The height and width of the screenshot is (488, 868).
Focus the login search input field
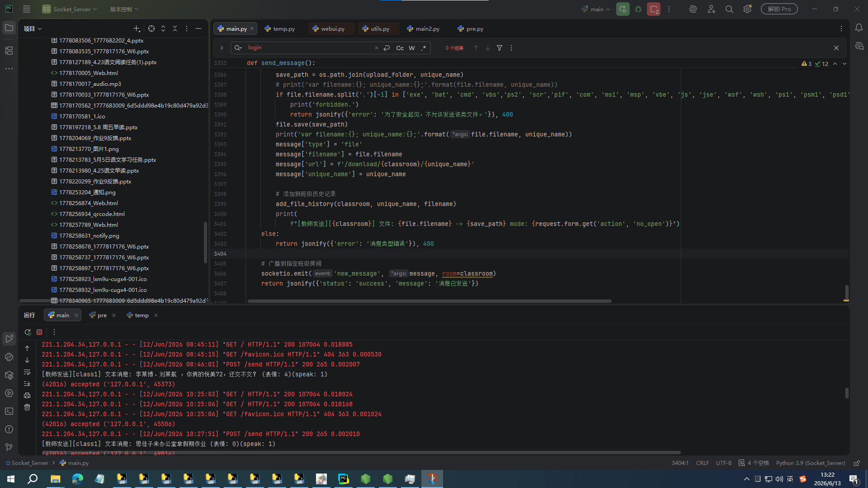tap(310, 48)
